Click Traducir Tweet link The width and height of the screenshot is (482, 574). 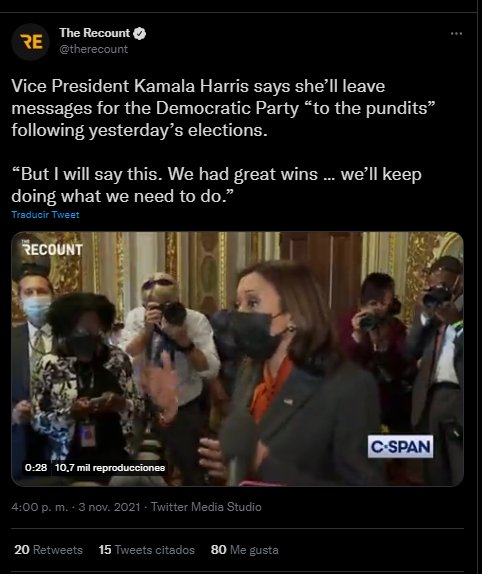click(45, 215)
